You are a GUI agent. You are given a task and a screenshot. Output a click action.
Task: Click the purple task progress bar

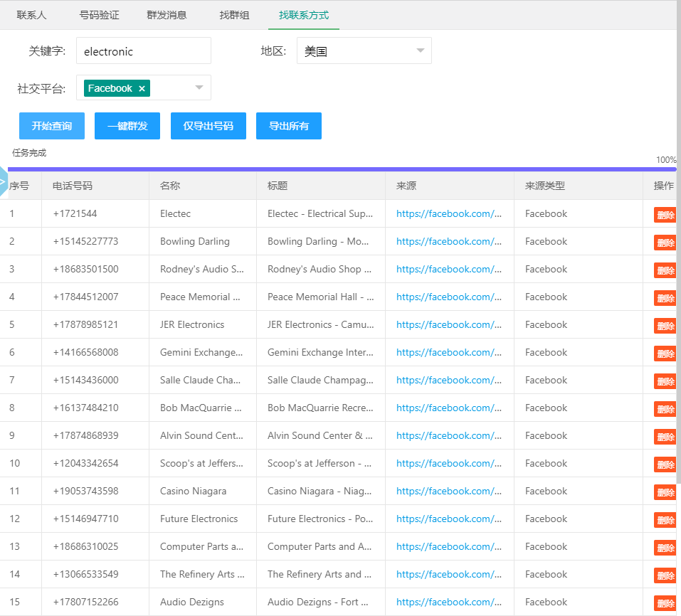pyautogui.click(x=342, y=169)
